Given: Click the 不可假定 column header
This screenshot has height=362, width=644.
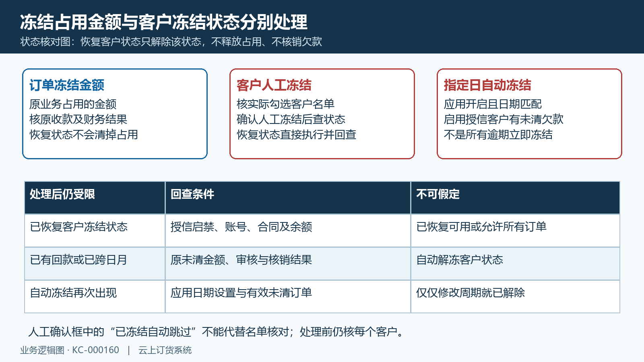Looking at the screenshot, I should click(516, 197).
